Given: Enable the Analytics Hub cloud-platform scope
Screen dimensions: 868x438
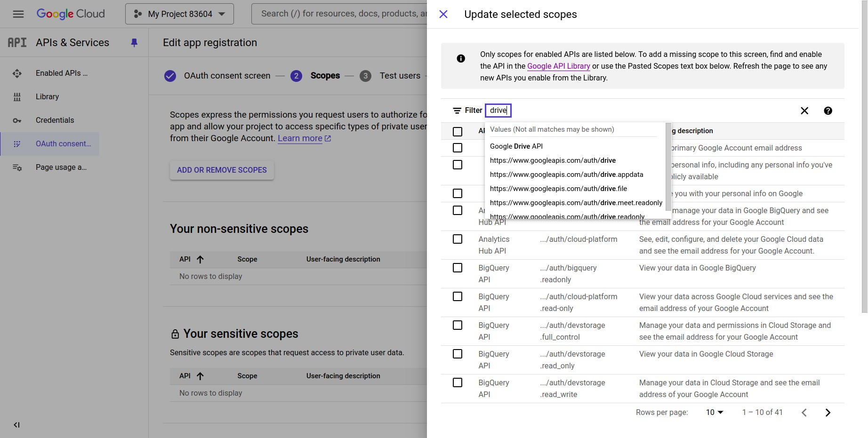Looking at the screenshot, I should 457,239.
